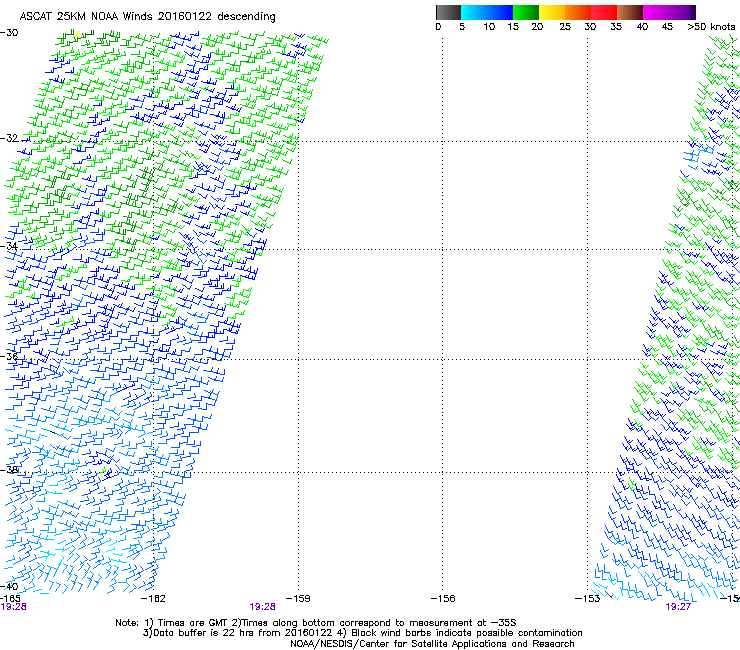The height and width of the screenshot is (650, 740).
Task: Click the '-34' latitude axis label
Action: click(9, 246)
